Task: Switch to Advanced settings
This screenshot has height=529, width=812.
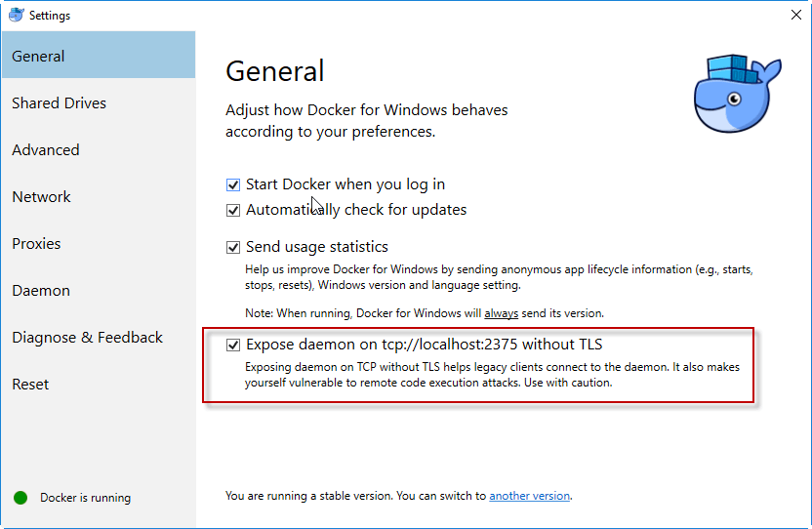Action: pos(46,150)
